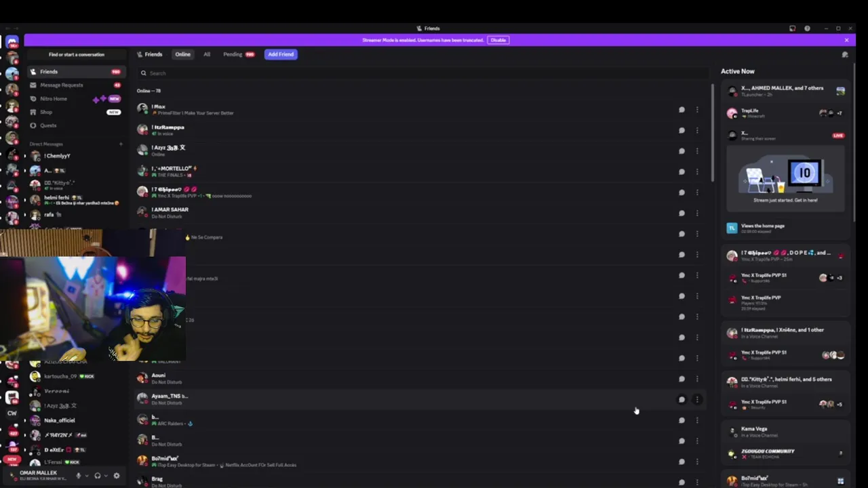Open the Help question mark icon

tap(807, 28)
